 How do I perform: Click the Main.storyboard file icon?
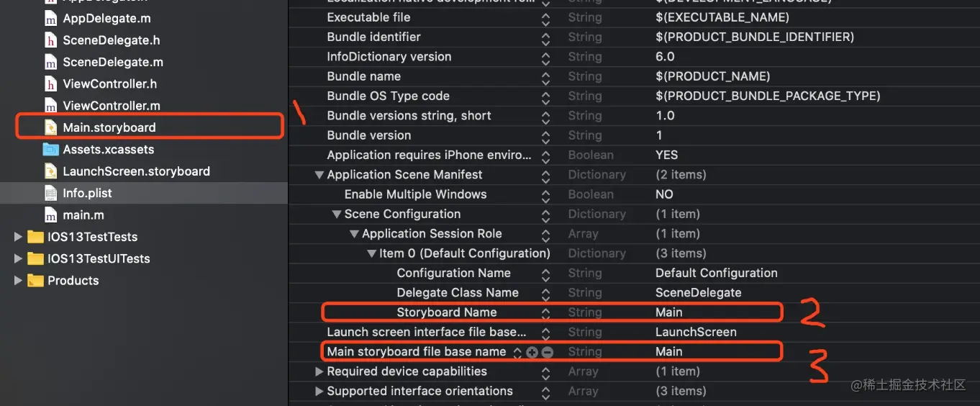[x=50, y=128]
